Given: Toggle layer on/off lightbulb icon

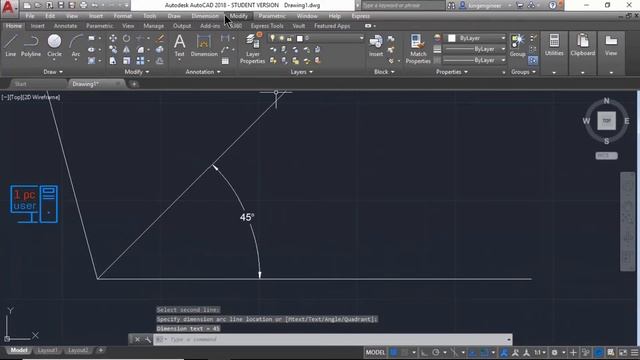Looking at the screenshot, I should coord(272,38).
